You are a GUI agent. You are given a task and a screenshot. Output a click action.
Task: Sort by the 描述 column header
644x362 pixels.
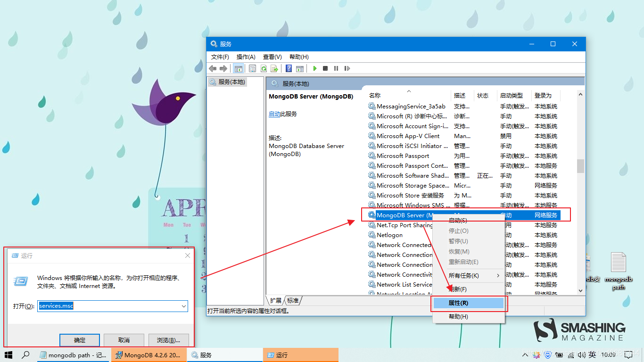463,95
